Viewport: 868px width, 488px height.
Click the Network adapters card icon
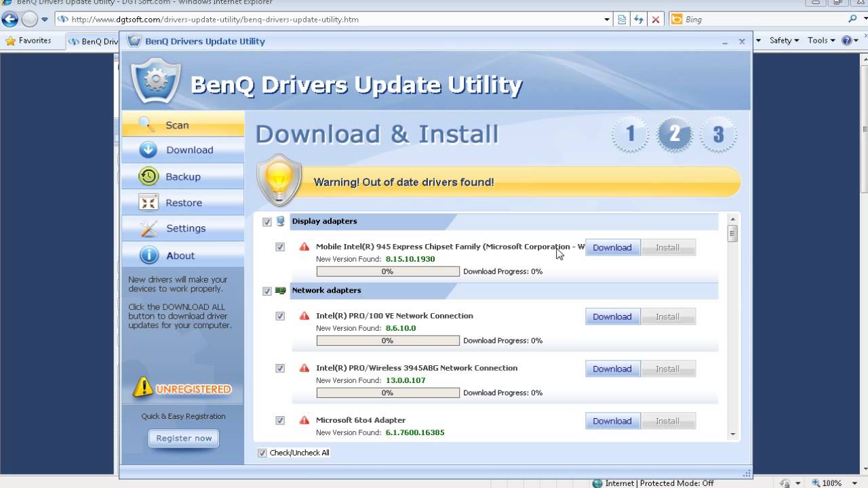pyautogui.click(x=280, y=291)
